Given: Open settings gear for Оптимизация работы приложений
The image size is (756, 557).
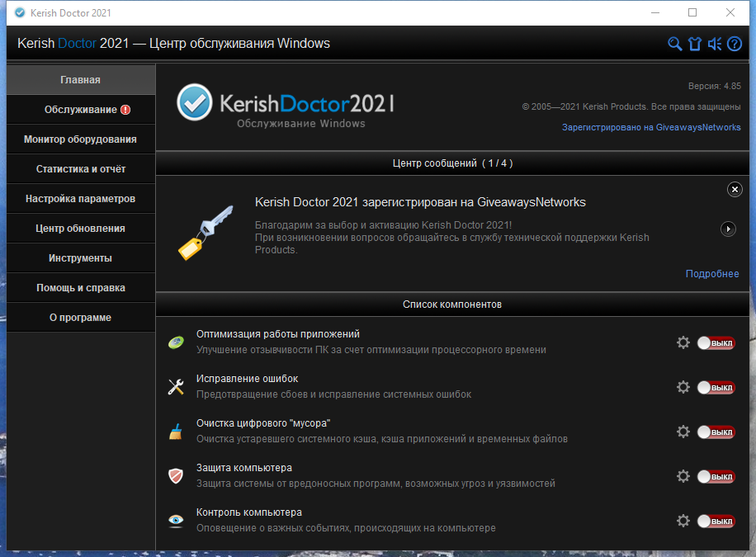Looking at the screenshot, I should click(683, 342).
